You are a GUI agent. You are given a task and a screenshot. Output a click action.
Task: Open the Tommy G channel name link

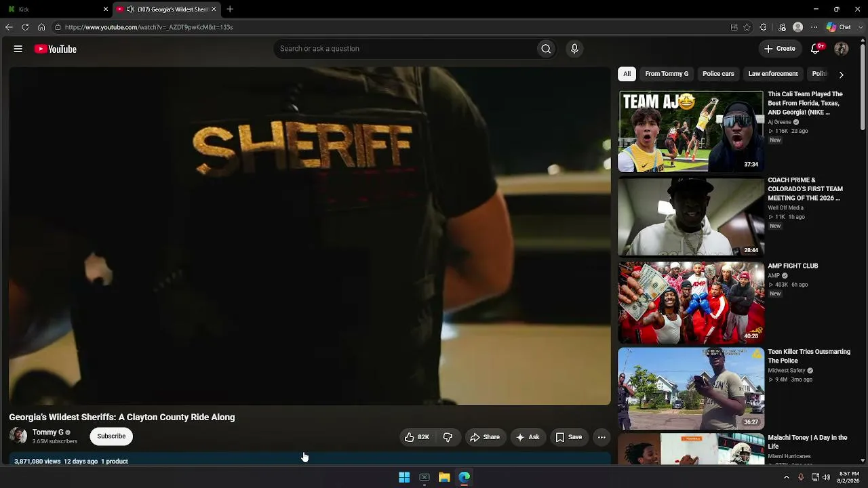[x=48, y=432]
